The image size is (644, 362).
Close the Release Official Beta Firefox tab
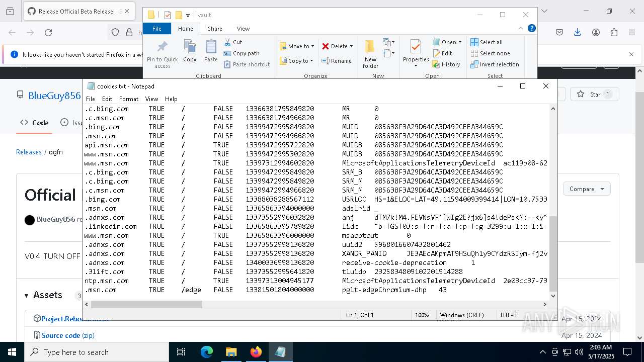127,11
